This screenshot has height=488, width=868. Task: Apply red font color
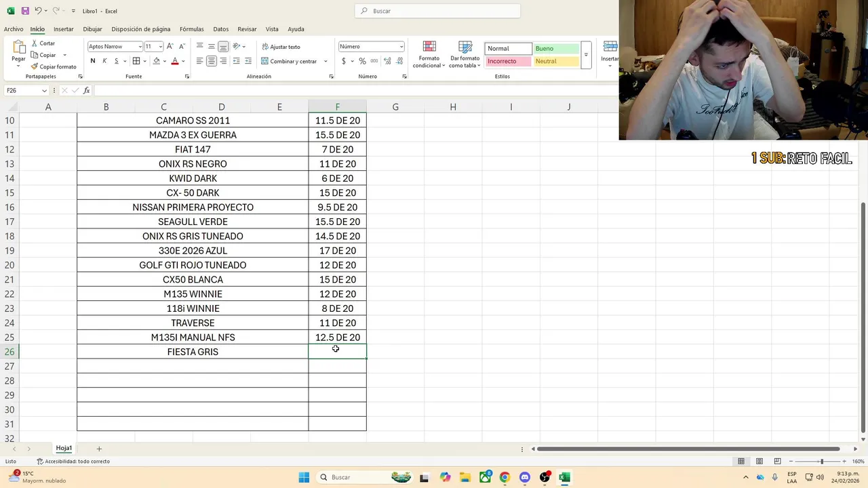click(x=175, y=61)
